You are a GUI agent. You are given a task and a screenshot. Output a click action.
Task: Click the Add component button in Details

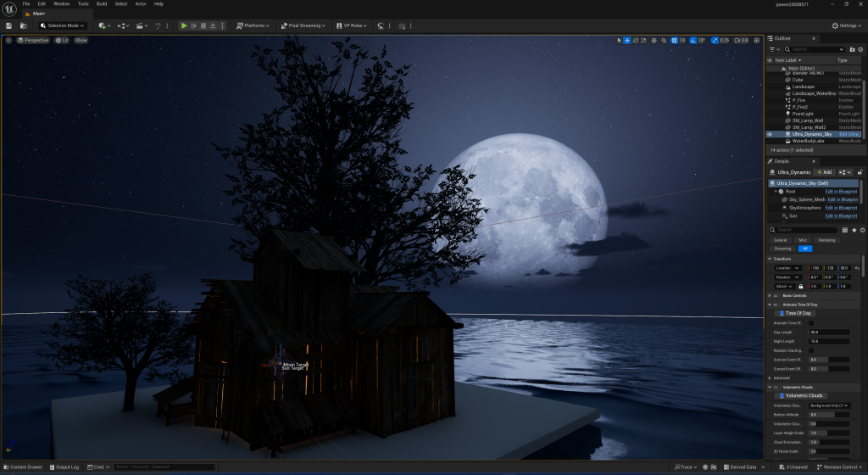825,172
